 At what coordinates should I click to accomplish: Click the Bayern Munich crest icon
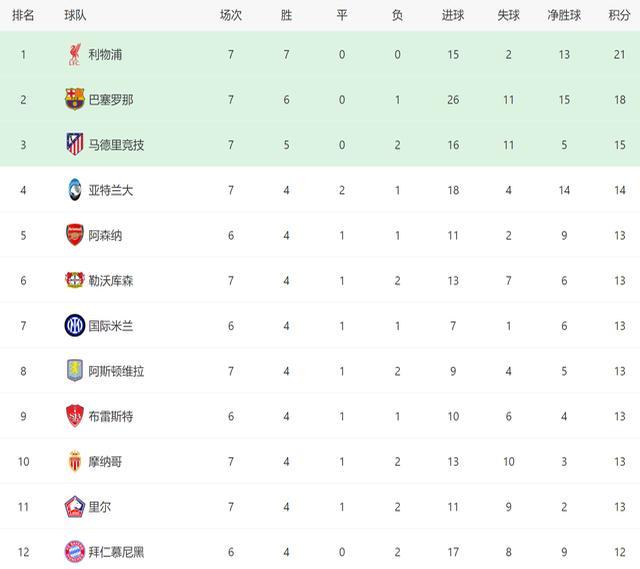[75, 551]
